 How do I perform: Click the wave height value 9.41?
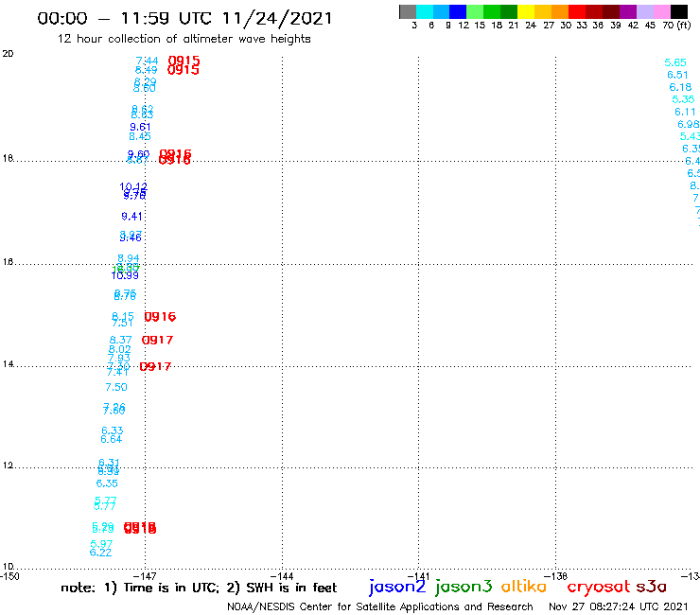click(131, 217)
